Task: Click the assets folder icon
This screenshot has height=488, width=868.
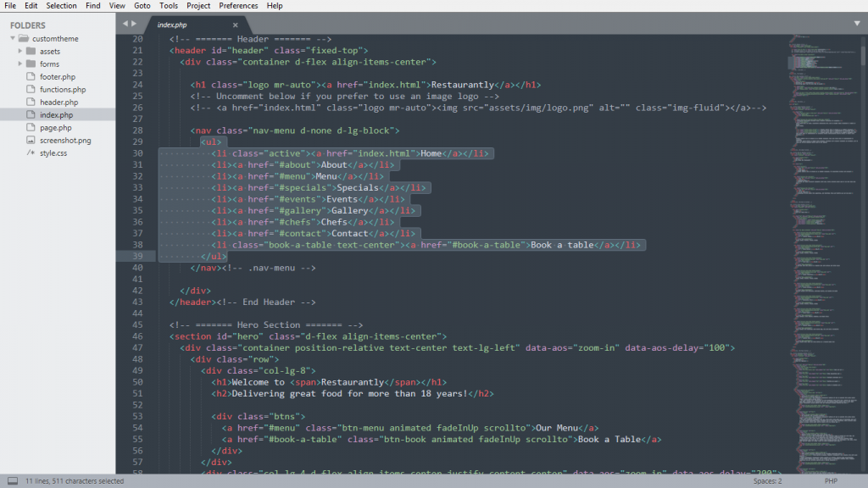Action: click(31, 51)
